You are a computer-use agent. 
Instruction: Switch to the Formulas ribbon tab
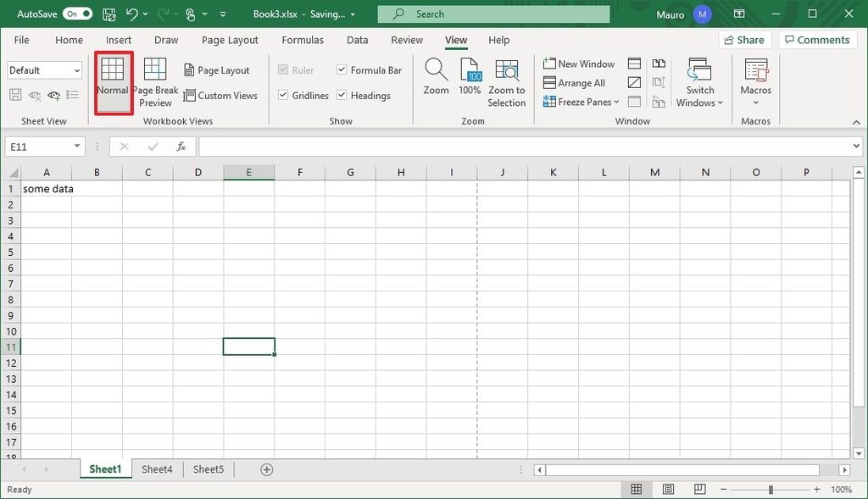point(303,40)
